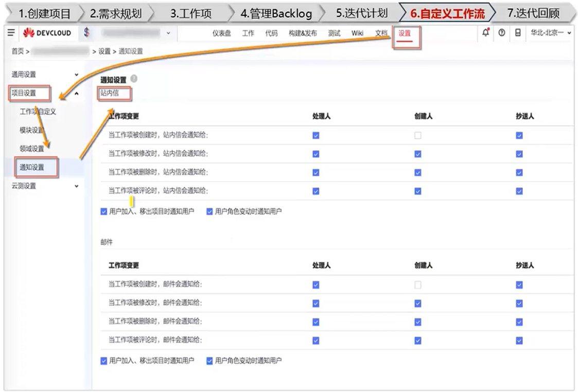Open the notification bell icon

click(x=486, y=32)
